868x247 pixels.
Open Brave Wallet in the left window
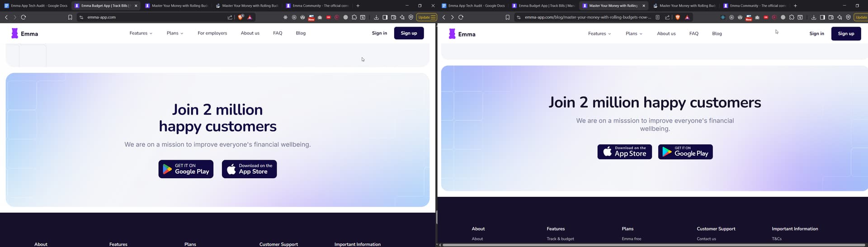point(393,17)
